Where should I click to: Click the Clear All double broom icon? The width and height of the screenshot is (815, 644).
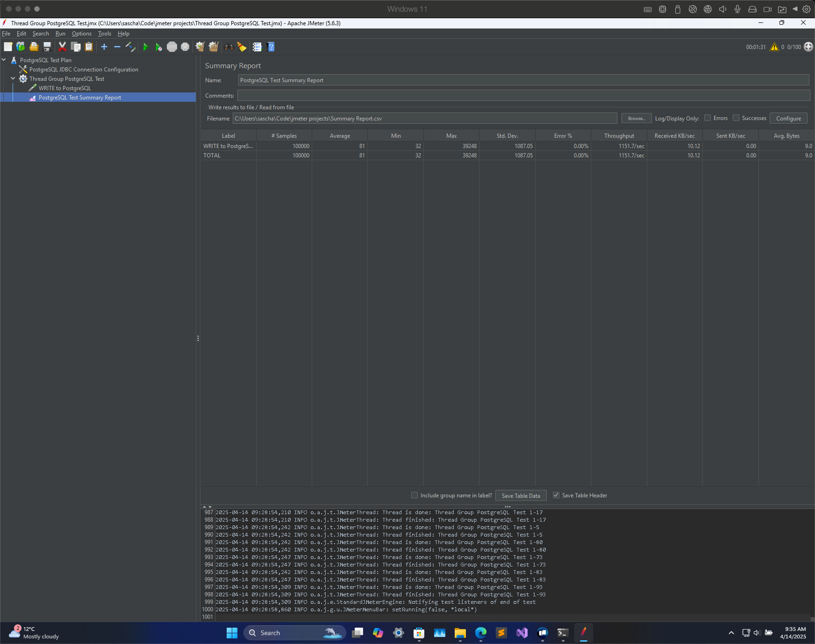pyautogui.click(x=214, y=47)
